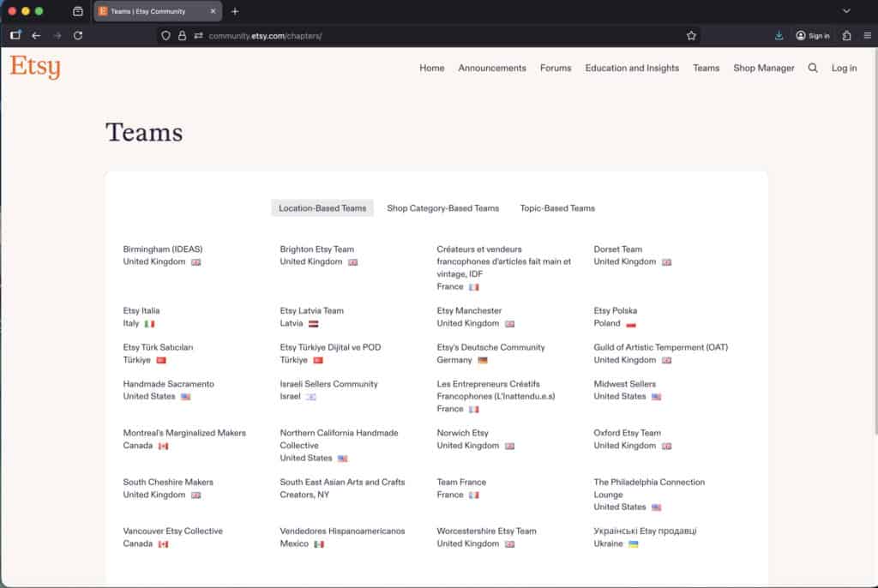Switch to the Shop Category-Based Teams tab
The height and width of the screenshot is (588, 878).
(443, 207)
